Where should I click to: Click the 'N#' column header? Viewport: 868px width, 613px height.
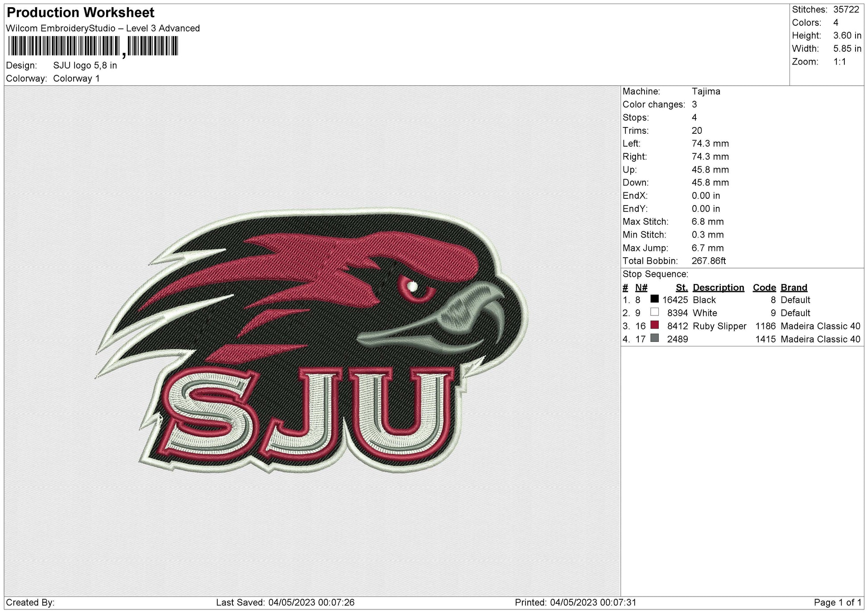(641, 288)
